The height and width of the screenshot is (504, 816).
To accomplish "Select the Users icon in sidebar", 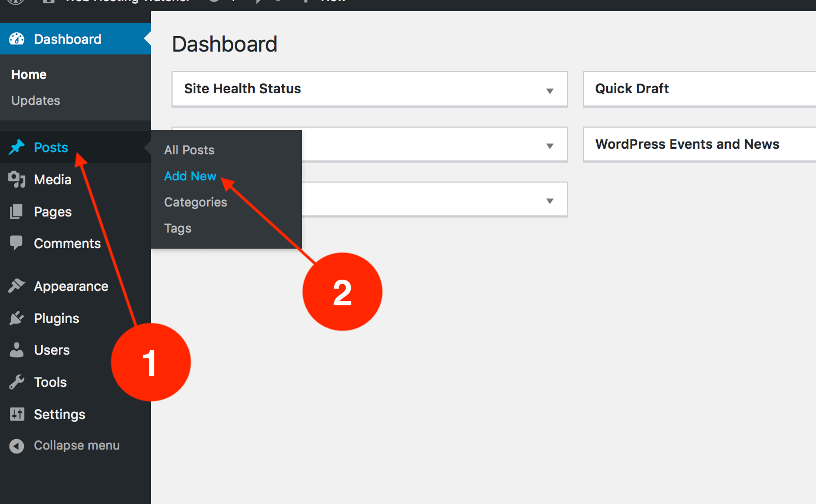I will pos(17,350).
